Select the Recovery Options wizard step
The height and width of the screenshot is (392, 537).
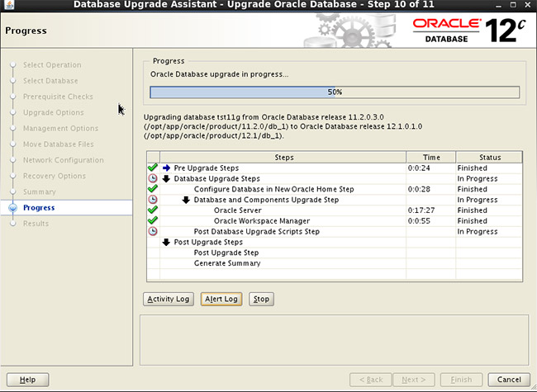[55, 176]
